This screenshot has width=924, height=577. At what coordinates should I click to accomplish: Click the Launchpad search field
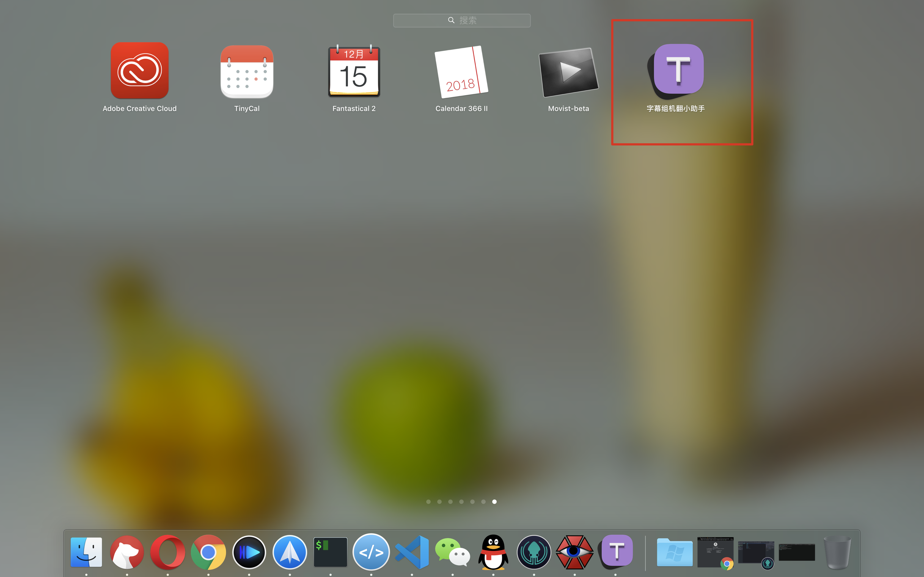point(462,21)
